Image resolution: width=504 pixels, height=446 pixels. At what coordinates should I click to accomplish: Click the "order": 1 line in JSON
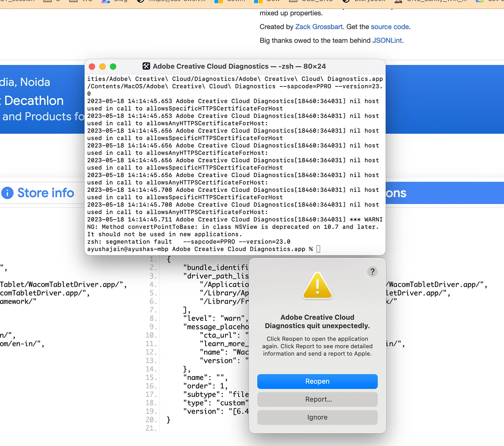point(205,386)
